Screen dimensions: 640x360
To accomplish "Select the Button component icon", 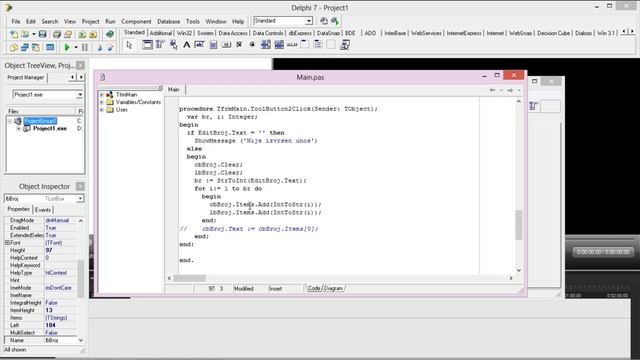I will (226, 45).
